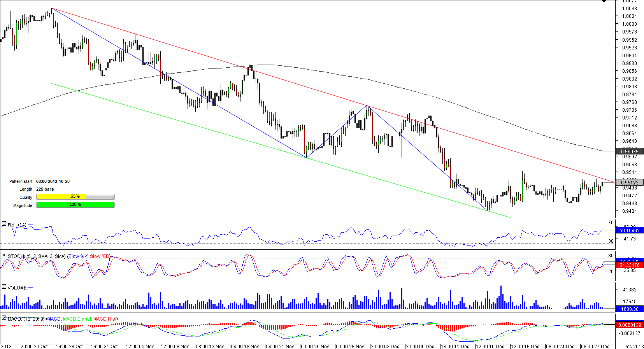Select the green Magnitude 100% bar
Image resolution: width=644 pixels, height=349 pixels.
pyautogui.click(x=75, y=205)
